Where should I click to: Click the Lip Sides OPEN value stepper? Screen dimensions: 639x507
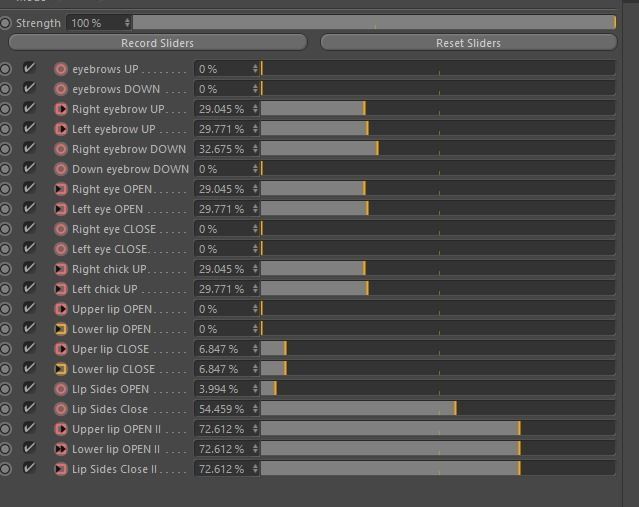click(255, 389)
